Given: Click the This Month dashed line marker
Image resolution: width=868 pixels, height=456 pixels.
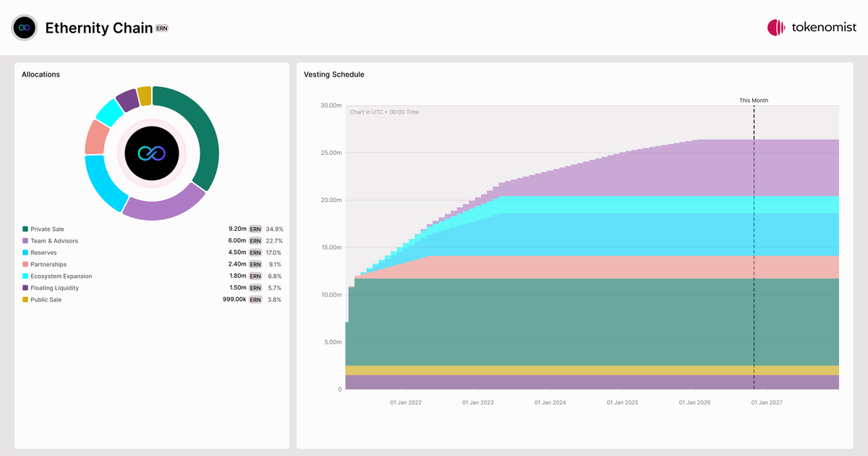Looking at the screenshot, I should 754,248.
